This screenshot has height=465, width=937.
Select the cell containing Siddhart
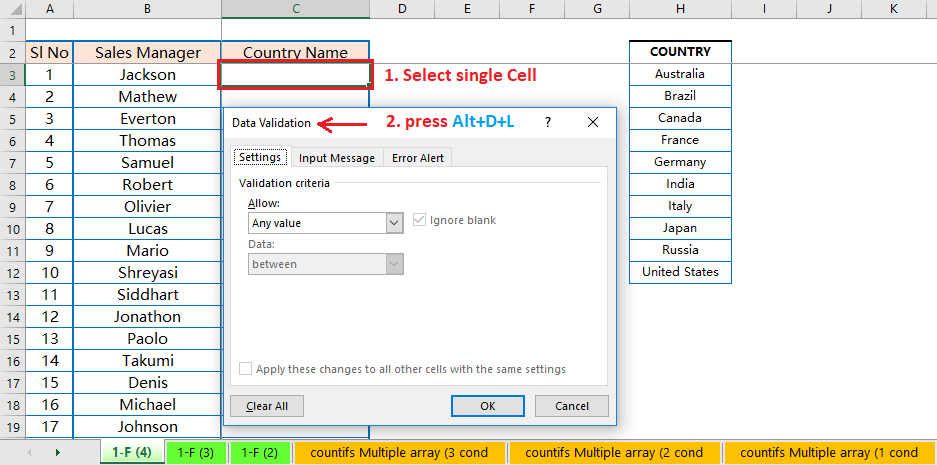coord(147,295)
